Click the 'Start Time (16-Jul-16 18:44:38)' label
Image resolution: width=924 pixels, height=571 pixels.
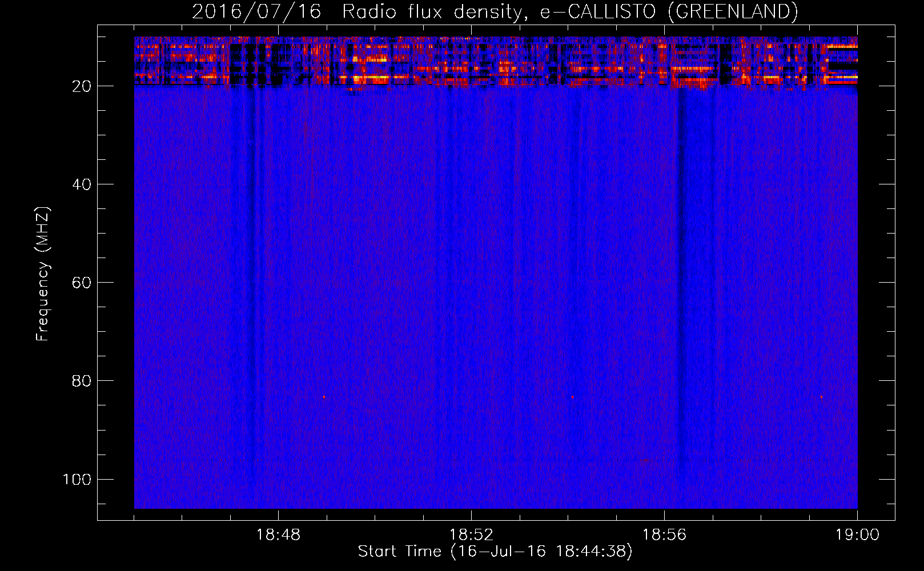(495, 552)
